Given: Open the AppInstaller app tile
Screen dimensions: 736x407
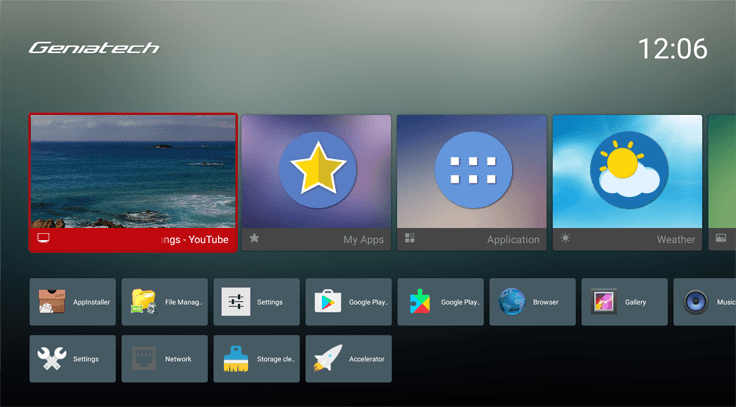Looking at the screenshot, I should click(72, 302).
